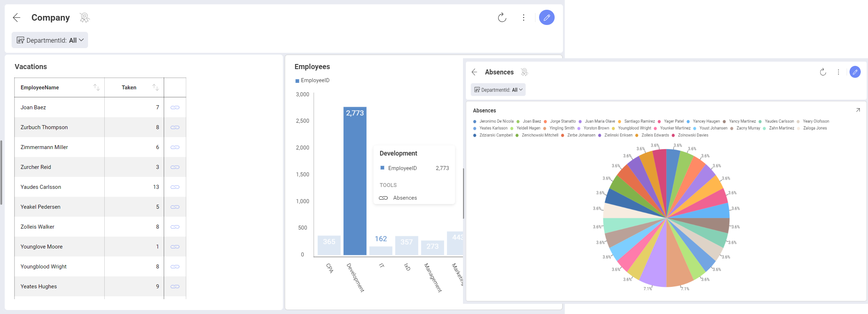The width and height of the screenshot is (868, 314).
Task: Open the DepartmentId filter in the Absences dashboard
Action: 498,90
